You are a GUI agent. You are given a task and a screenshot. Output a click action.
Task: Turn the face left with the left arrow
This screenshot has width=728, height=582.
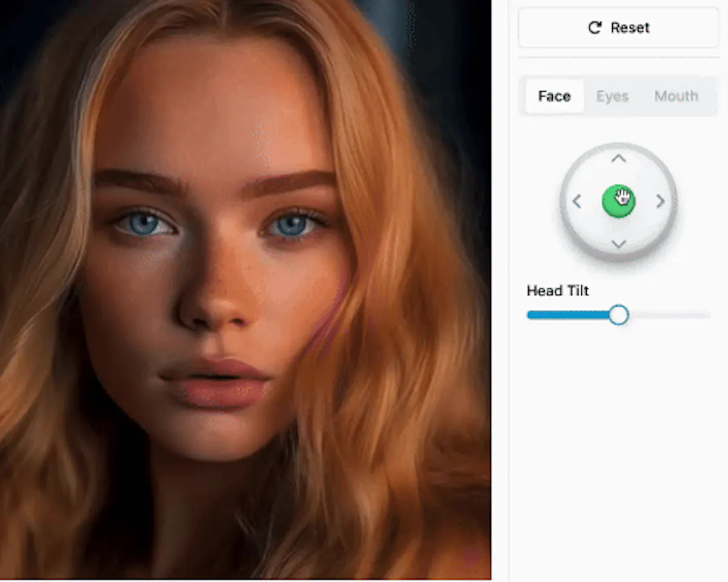(x=576, y=201)
